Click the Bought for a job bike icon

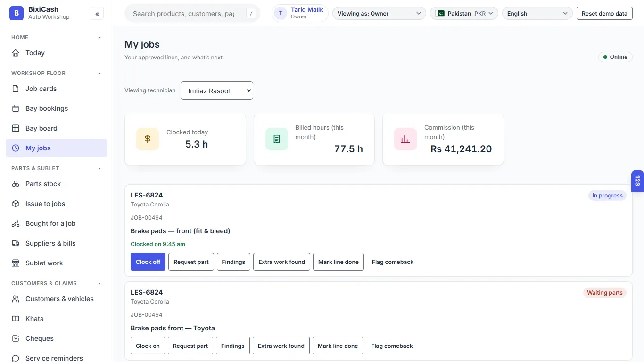(x=16, y=223)
